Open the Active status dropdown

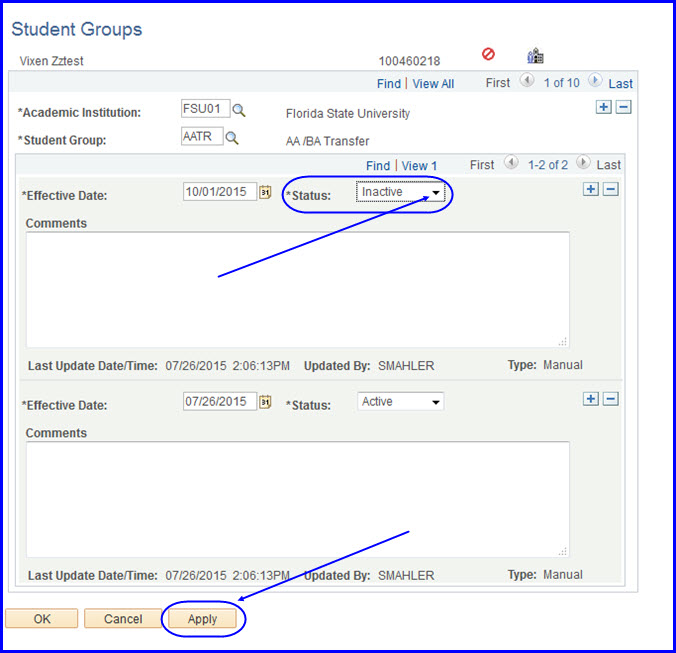click(x=400, y=402)
